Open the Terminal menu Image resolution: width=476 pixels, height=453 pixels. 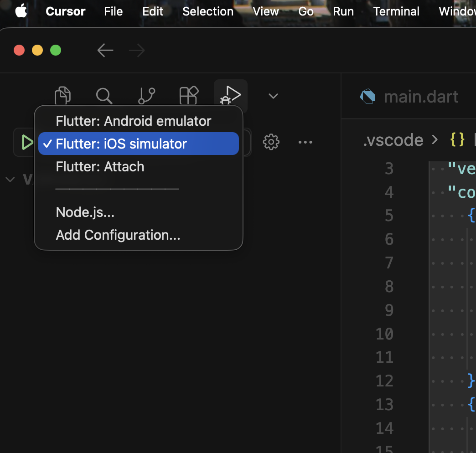point(396,11)
